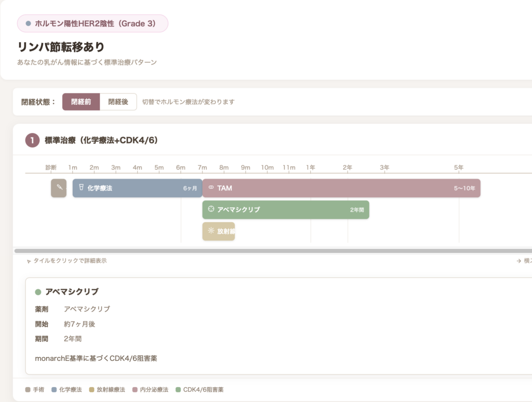Click the 5年 timeline marker

[459, 167]
